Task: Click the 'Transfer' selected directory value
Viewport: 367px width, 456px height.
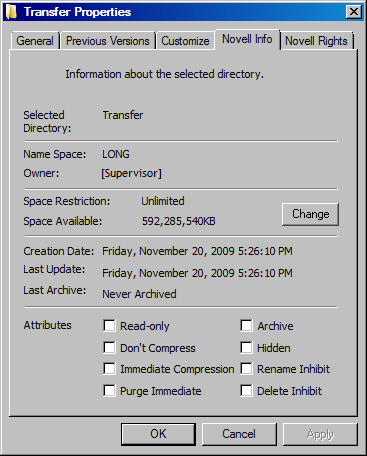Action: [123, 115]
